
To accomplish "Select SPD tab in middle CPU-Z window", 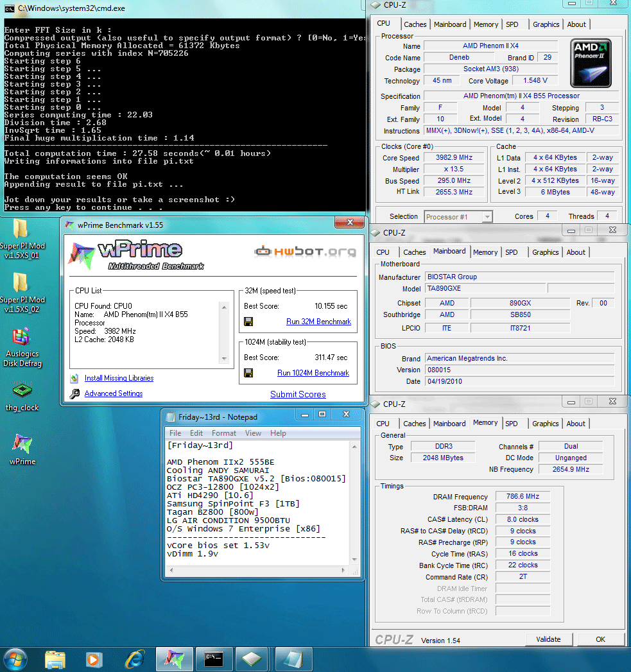I will pyautogui.click(x=511, y=252).
